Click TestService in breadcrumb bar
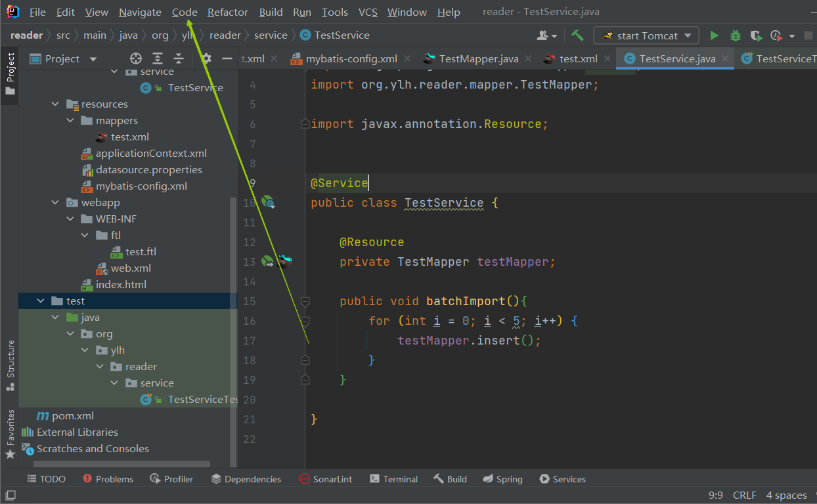817x504 pixels. point(335,35)
